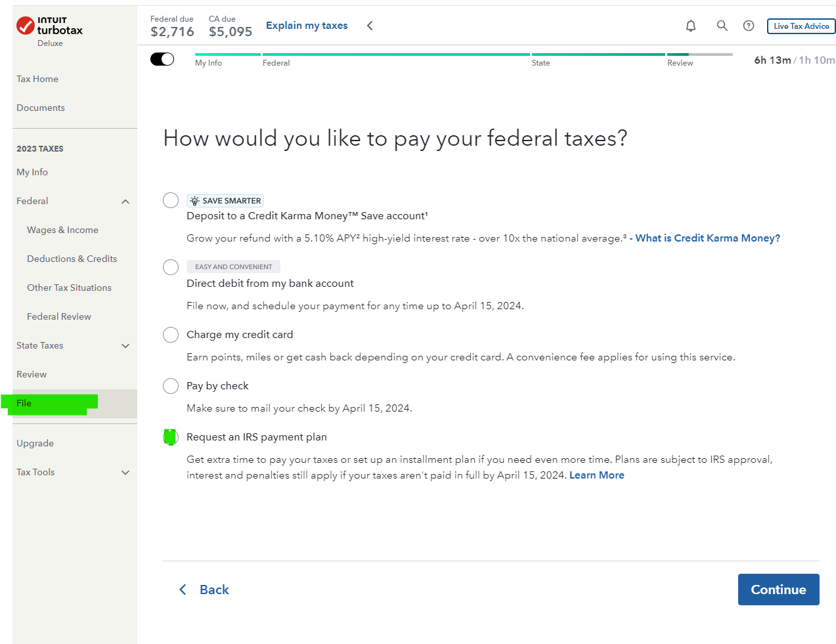This screenshot has height=644, width=836.
Task: Select the Pay by check option
Action: point(171,386)
